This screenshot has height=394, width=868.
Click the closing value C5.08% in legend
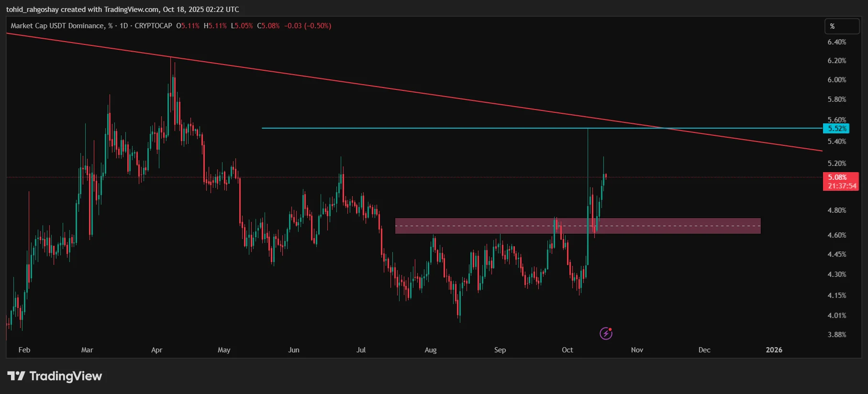(x=268, y=26)
